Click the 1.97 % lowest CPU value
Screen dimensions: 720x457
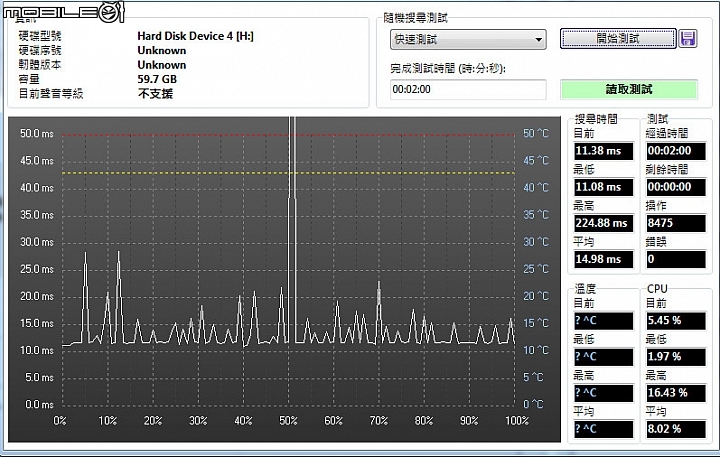tap(675, 356)
